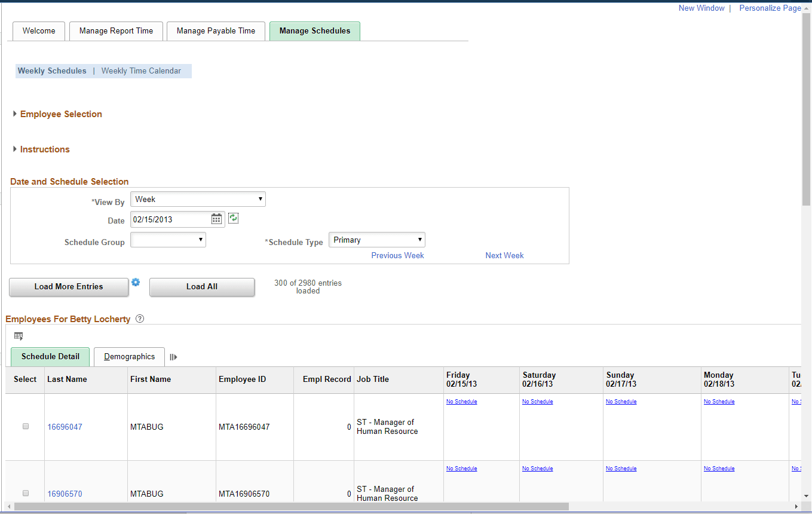The width and height of the screenshot is (812, 514).
Task: Click the Load All button
Action: click(x=201, y=287)
